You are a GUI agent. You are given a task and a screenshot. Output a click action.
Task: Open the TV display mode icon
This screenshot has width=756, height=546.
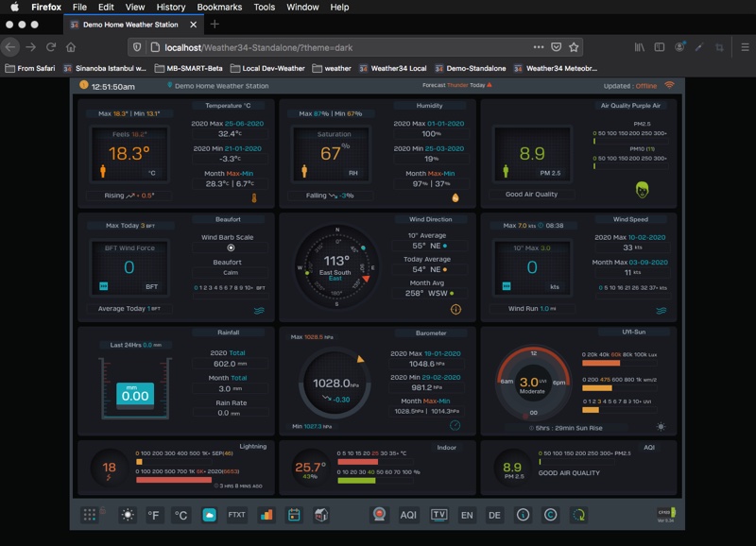click(438, 515)
